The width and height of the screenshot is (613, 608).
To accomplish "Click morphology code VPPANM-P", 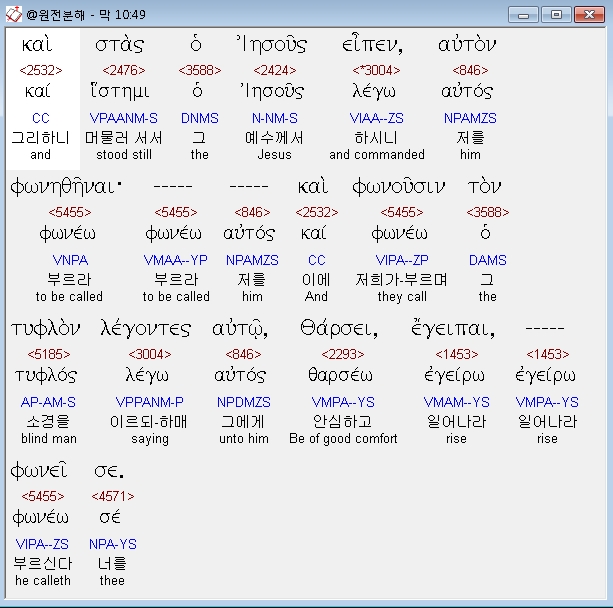I will [x=150, y=402].
